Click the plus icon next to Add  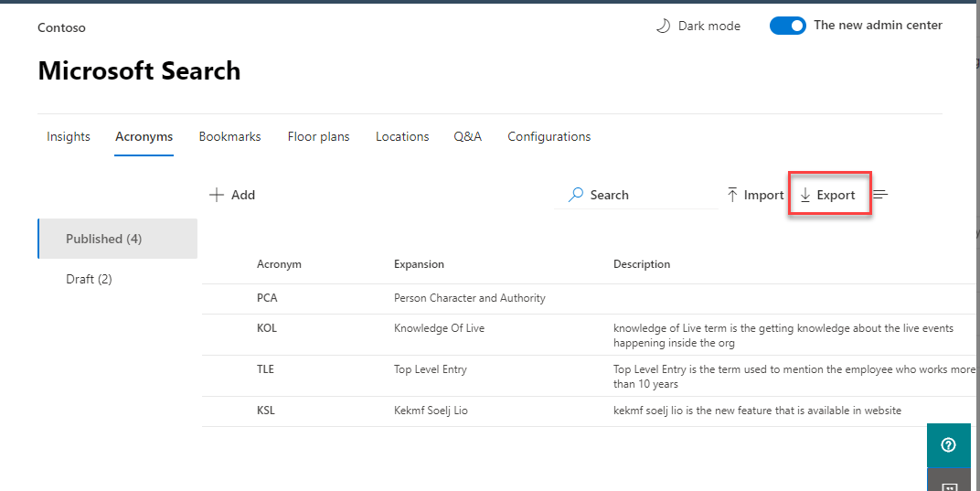217,195
